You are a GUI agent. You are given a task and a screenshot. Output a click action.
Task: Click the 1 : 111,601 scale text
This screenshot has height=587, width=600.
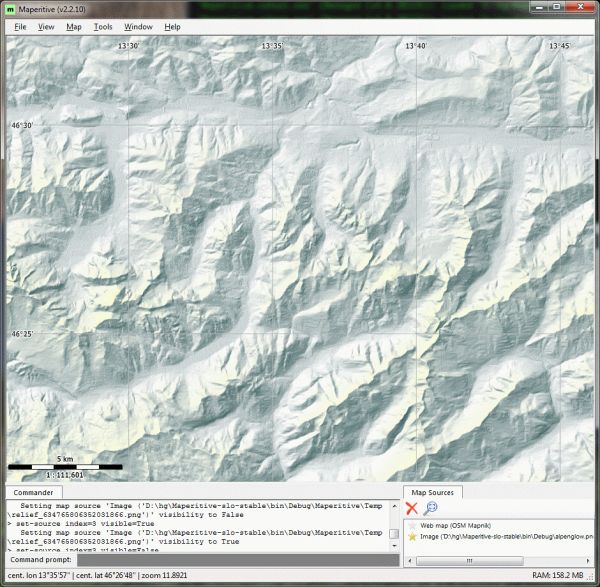click(65, 475)
